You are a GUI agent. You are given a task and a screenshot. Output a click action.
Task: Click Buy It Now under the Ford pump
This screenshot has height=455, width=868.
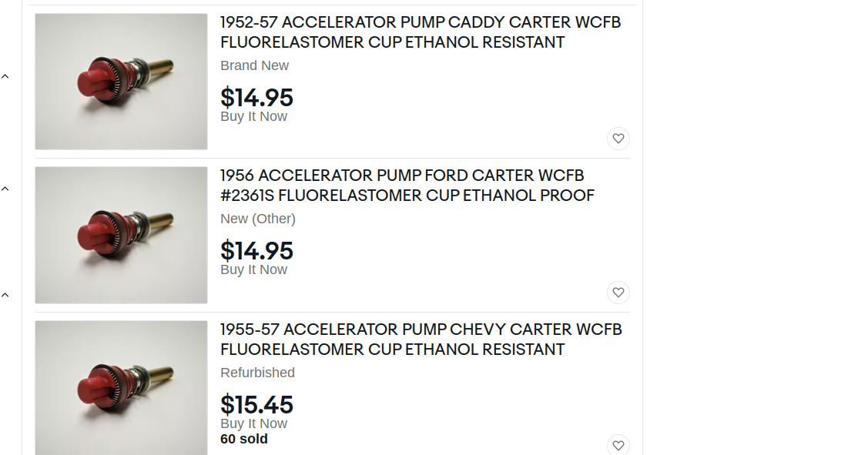[x=253, y=269]
